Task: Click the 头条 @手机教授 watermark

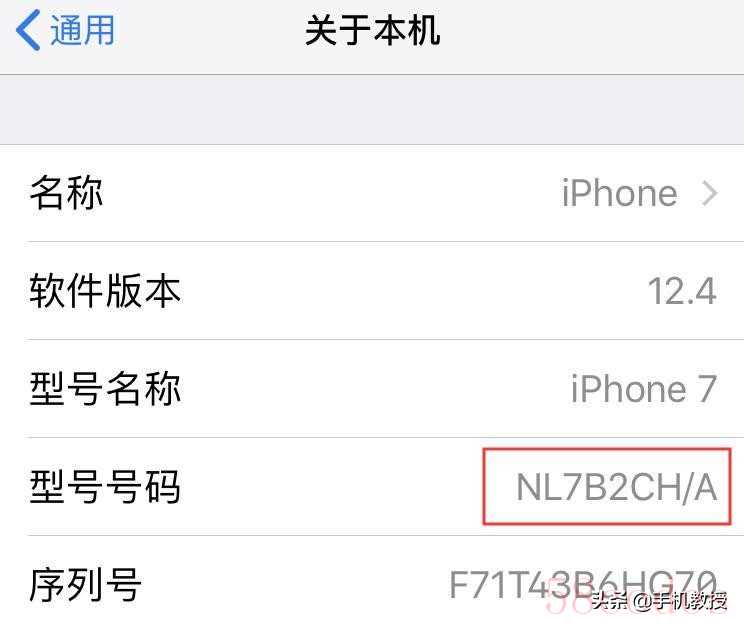Action: 659,601
